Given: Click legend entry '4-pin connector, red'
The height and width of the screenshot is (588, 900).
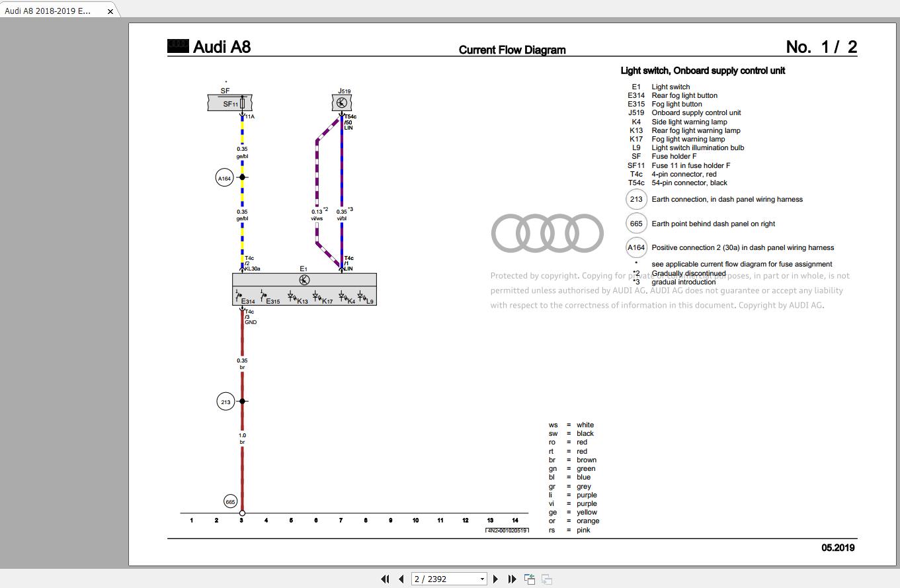Looking at the screenshot, I should click(x=684, y=174).
